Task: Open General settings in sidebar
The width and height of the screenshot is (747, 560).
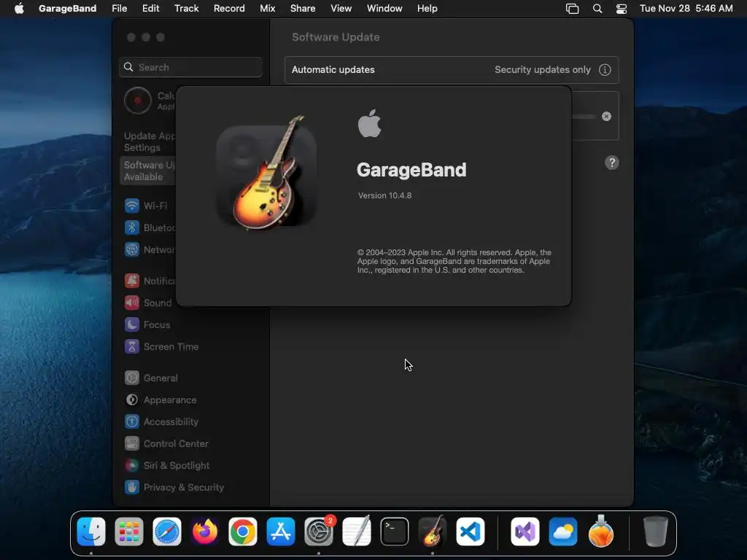Action: click(x=152, y=378)
